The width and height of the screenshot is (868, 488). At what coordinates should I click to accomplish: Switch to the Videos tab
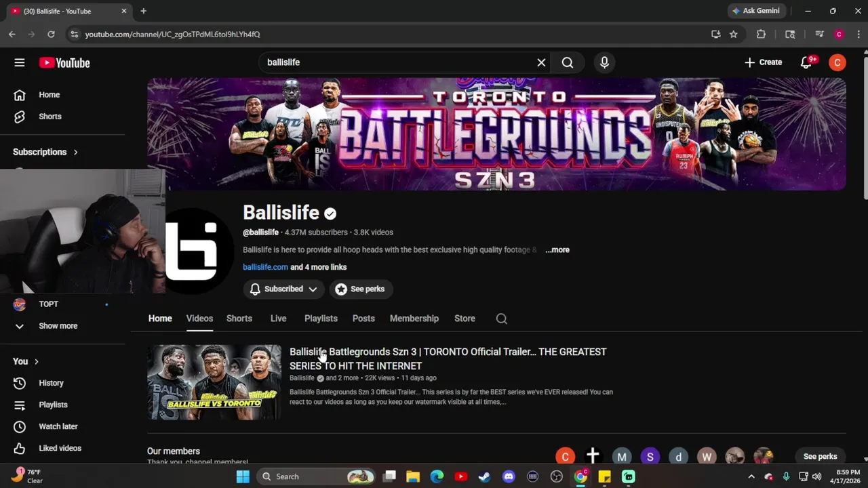pyautogui.click(x=199, y=319)
